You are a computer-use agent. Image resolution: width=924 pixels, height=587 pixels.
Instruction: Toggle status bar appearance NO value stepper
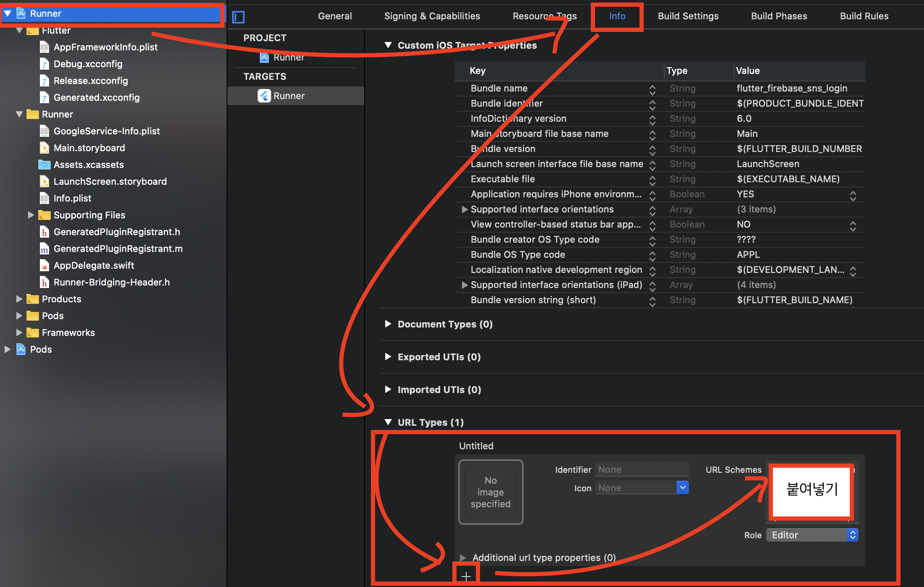pyautogui.click(x=853, y=225)
